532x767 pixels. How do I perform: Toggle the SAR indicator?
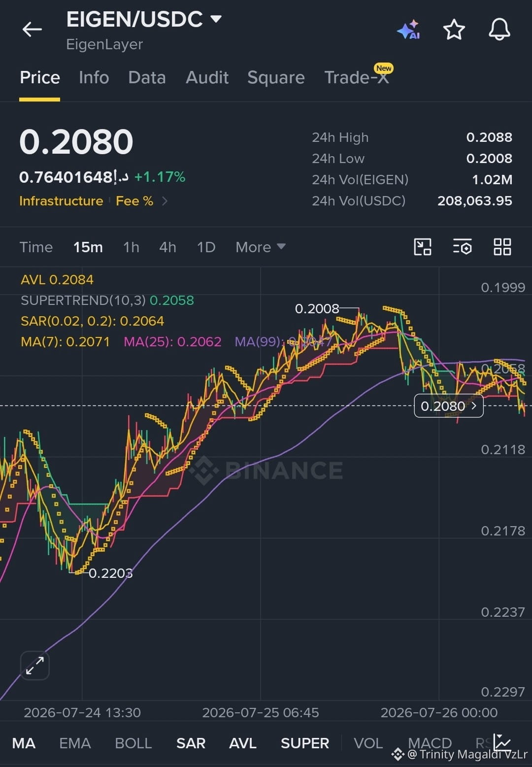click(x=191, y=743)
